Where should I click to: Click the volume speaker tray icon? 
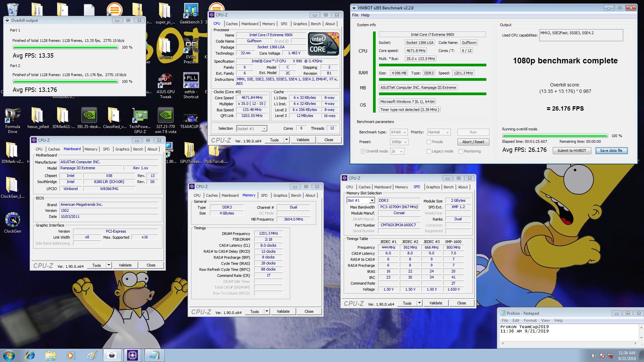tap(594, 356)
